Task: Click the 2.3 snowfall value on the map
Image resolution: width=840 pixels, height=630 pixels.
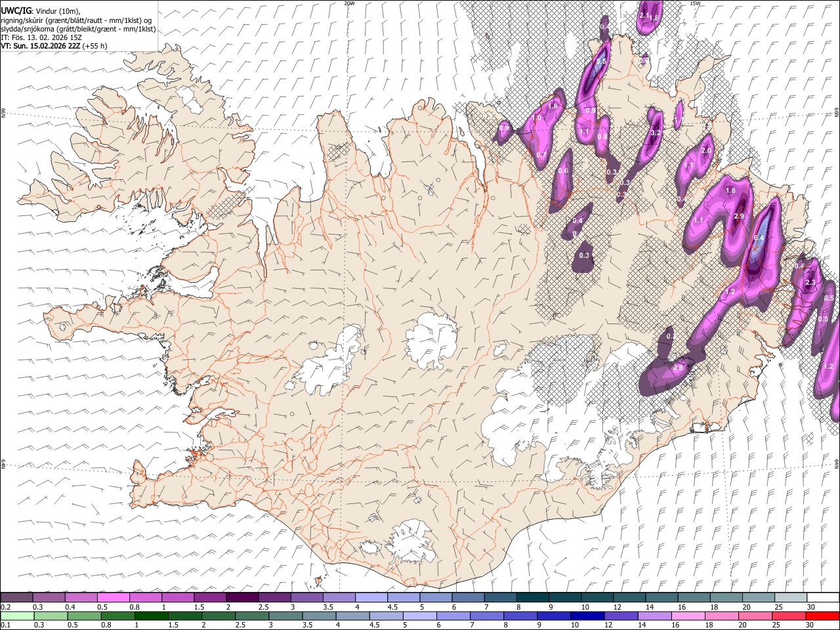Action: pyautogui.click(x=810, y=283)
